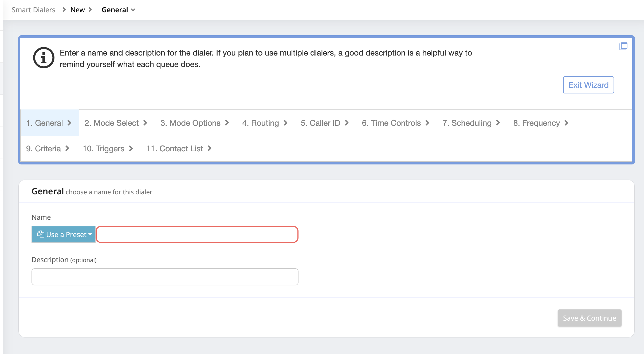Open 3. Mode Options step
Screen dimensions: 644x354
tap(195, 123)
